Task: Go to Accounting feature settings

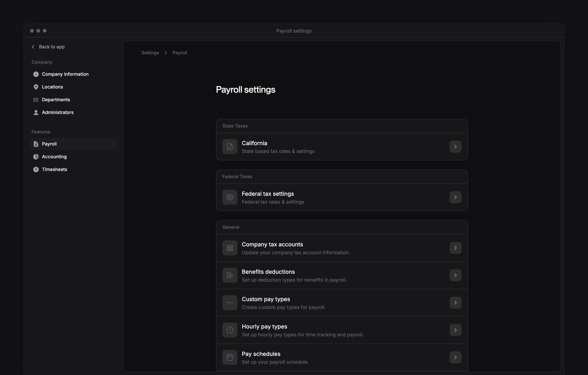Action: pyautogui.click(x=73, y=157)
